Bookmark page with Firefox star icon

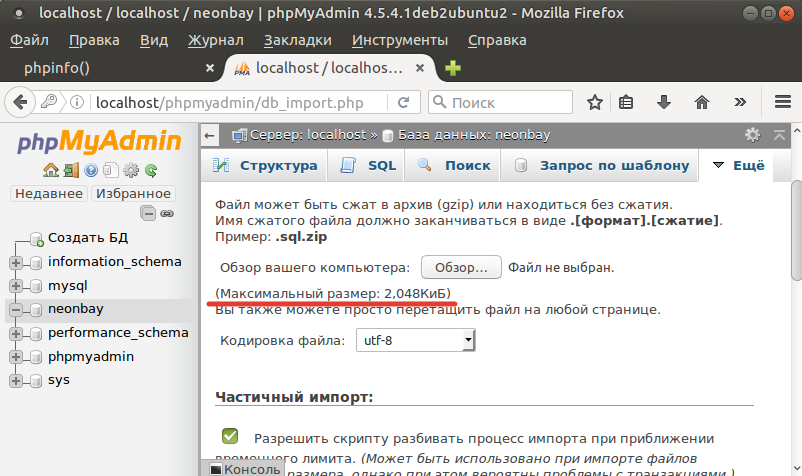click(x=595, y=102)
